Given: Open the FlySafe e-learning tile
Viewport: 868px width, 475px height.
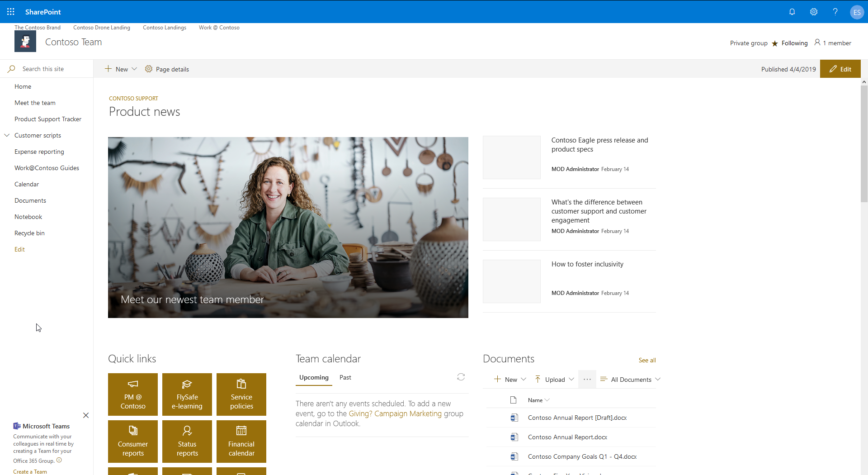Looking at the screenshot, I should point(187,394).
